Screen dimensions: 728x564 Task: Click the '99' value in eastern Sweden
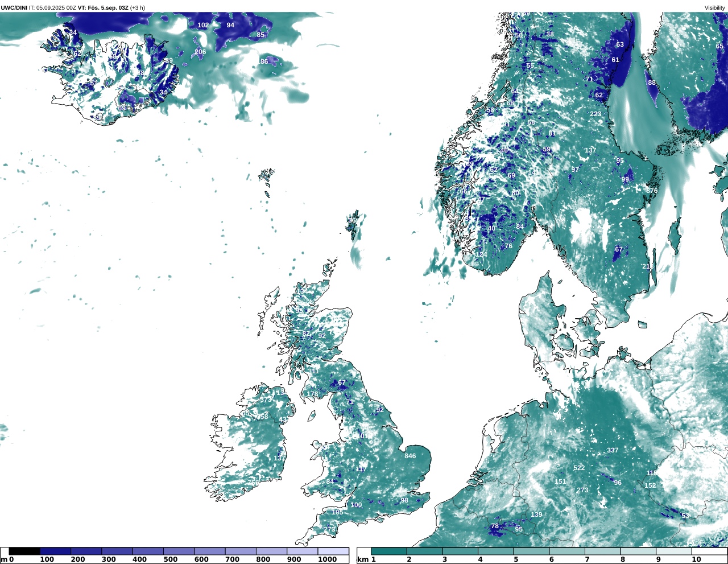click(625, 179)
